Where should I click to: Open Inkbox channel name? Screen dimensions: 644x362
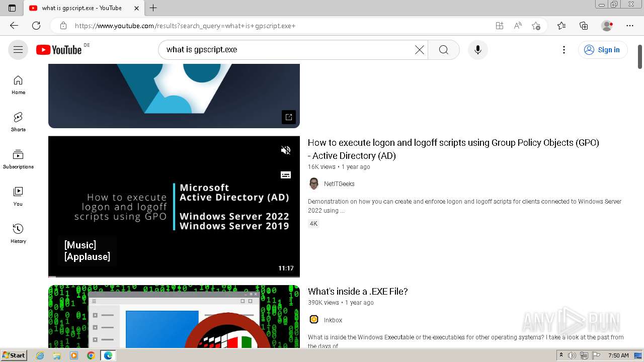point(333,320)
